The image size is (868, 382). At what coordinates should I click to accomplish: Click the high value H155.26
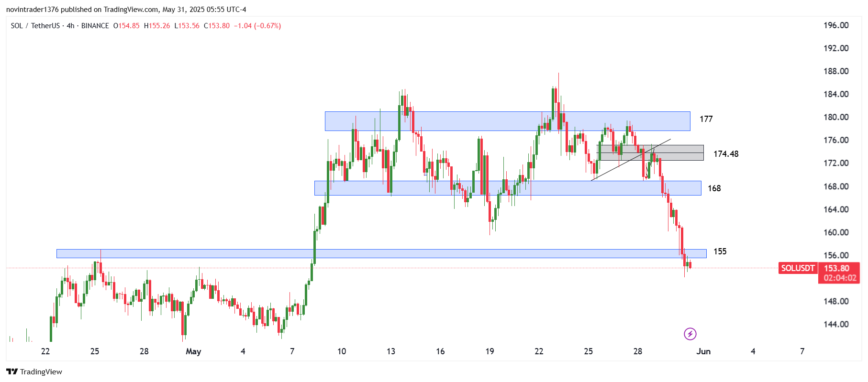pos(157,26)
